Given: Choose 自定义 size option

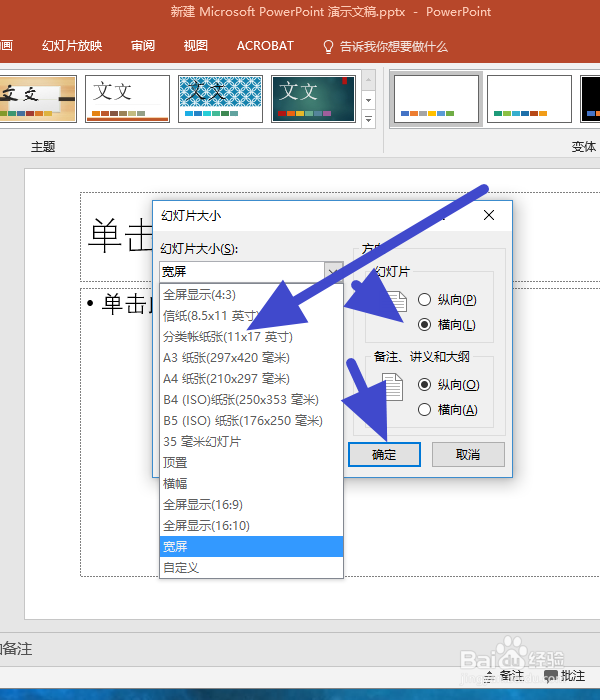Looking at the screenshot, I should click(x=251, y=567).
